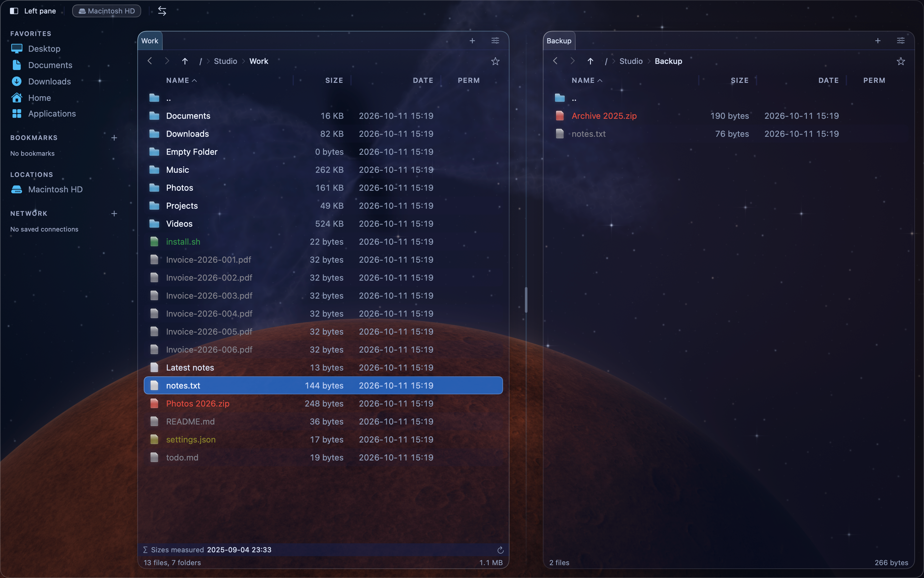Select Photos 2026.zip archive
924x578 pixels.
coord(323,403)
